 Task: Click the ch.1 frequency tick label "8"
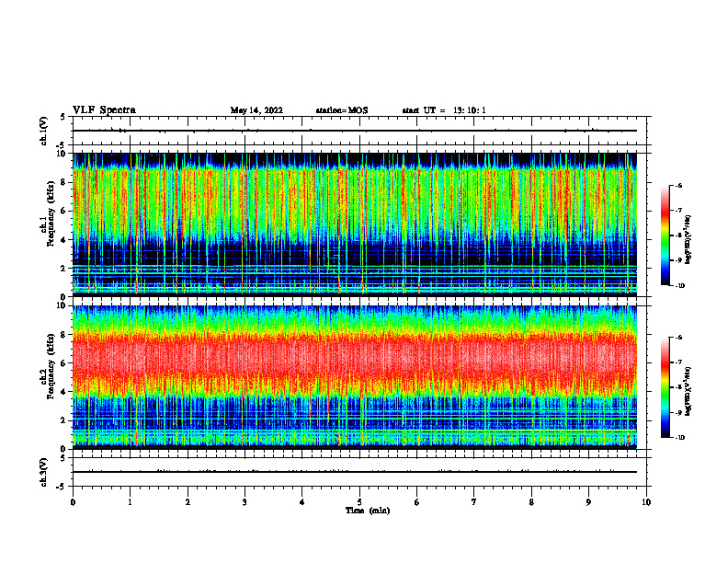coord(63,182)
